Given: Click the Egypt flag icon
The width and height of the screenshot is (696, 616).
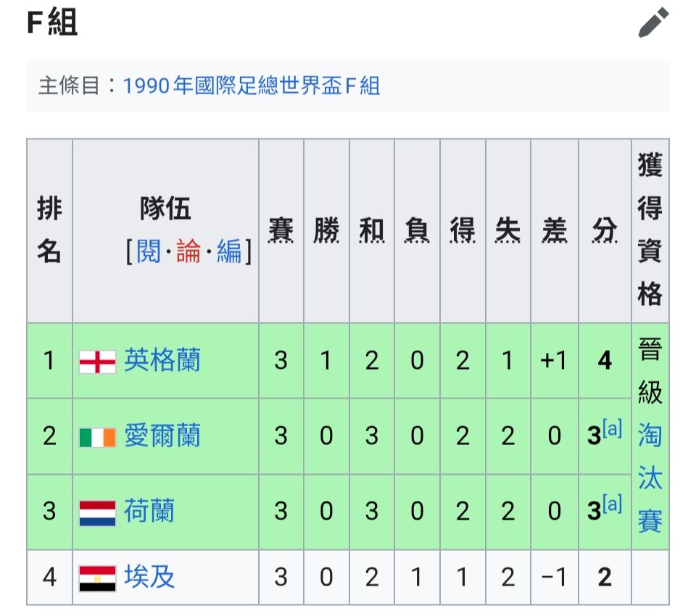Looking at the screenshot, I should tap(98, 578).
